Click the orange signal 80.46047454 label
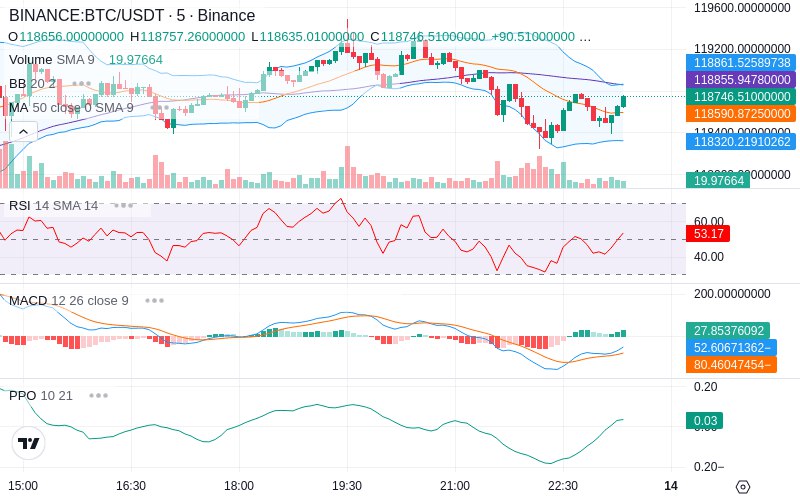This screenshot has height=500, width=800. point(731,364)
